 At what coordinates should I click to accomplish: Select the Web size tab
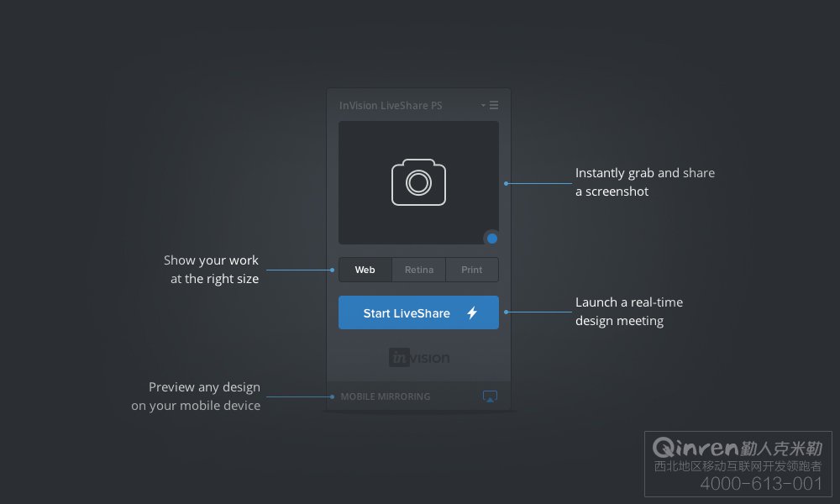365,270
